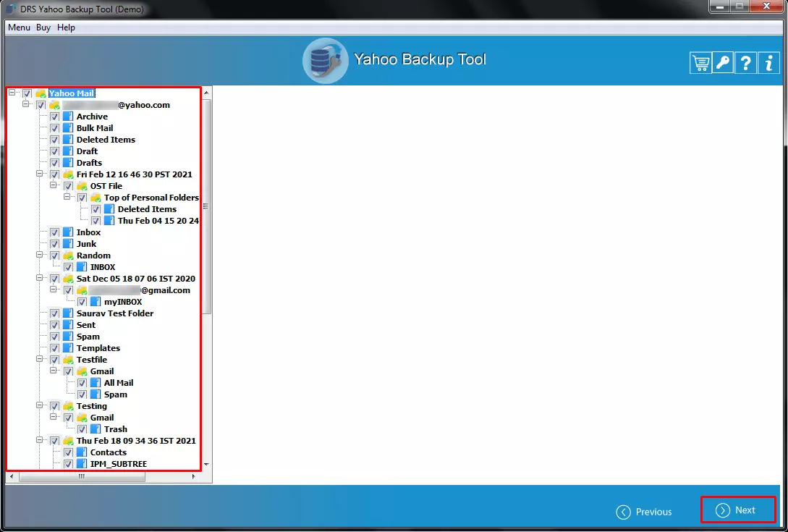
Task: Open the Menu menu
Action: tap(19, 28)
